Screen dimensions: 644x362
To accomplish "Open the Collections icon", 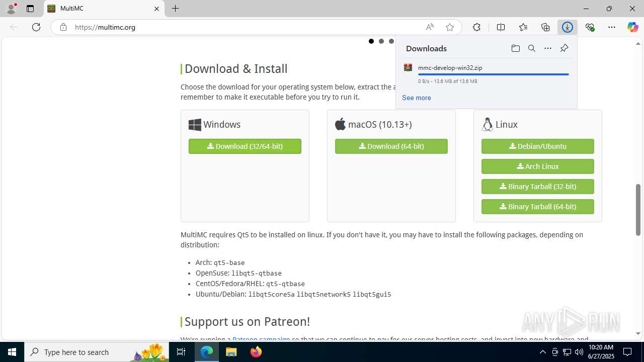I will 545,27.
